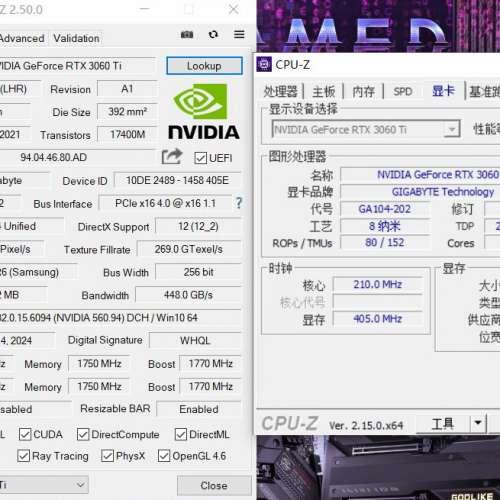500x500 pixels.
Task: Switch to the Advanced tab in GPU-Z
Action: (22, 38)
